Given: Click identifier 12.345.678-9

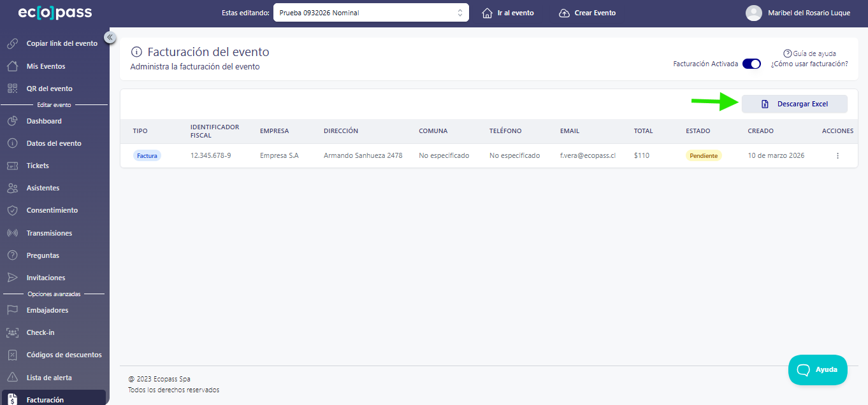Looking at the screenshot, I should click(x=211, y=155).
